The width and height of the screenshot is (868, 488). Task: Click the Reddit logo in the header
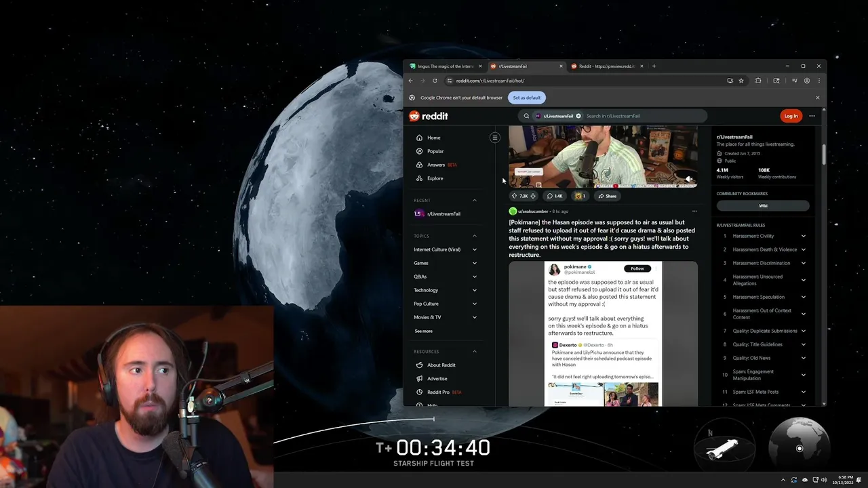click(x=428, y=116)
